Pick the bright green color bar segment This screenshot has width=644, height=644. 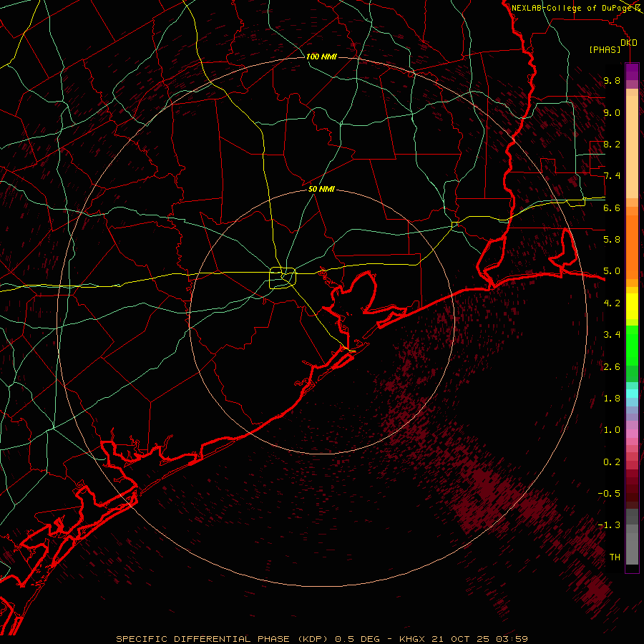tap(632, 346)
